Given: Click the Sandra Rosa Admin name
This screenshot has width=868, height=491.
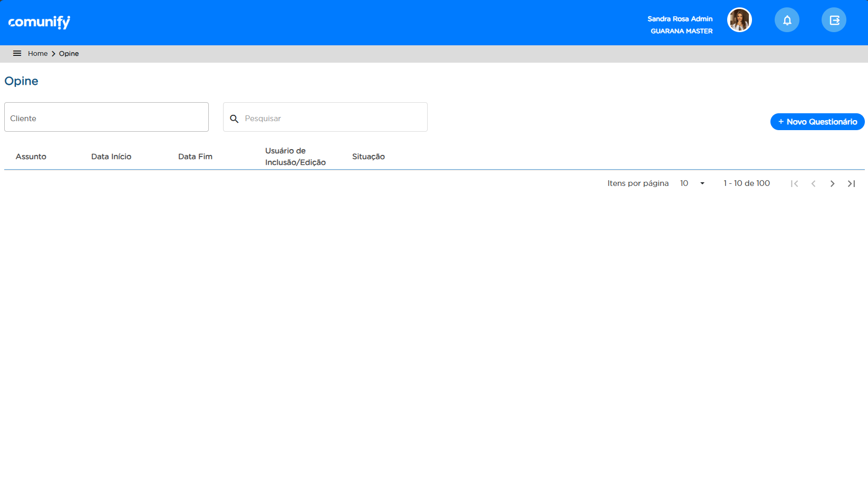Looking at the screenshot, I should point(680,19).
